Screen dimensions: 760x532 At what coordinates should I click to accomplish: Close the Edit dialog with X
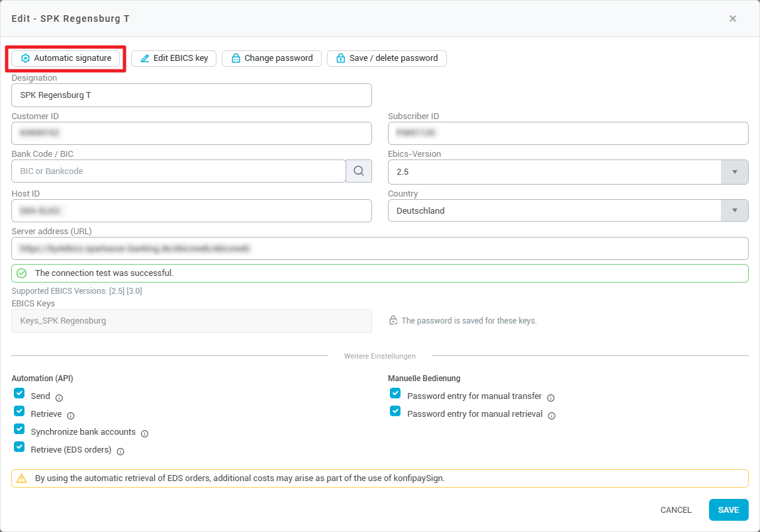733,19
